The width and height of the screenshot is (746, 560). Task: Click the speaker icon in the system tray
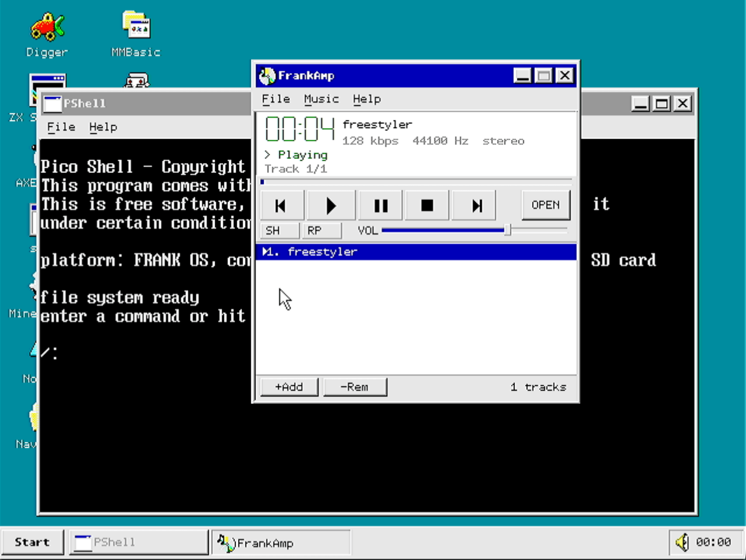tap(682, 542)
